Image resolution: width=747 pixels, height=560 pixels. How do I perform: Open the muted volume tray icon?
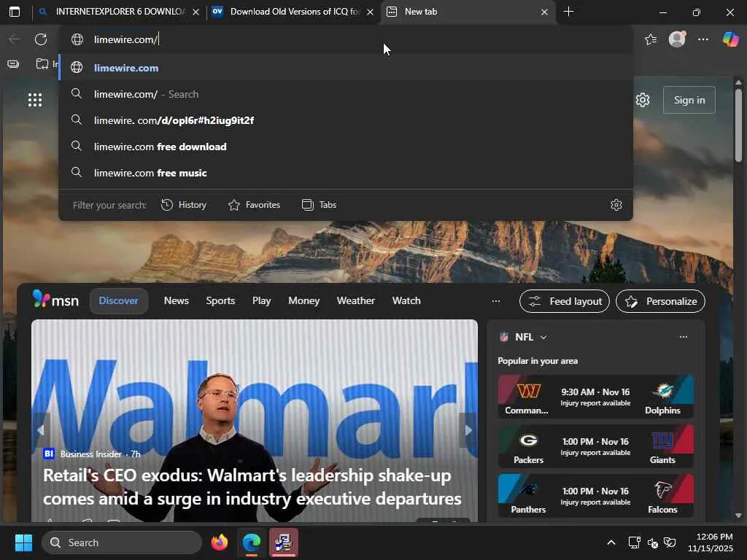pyautogui.click(x=653, y=542)
